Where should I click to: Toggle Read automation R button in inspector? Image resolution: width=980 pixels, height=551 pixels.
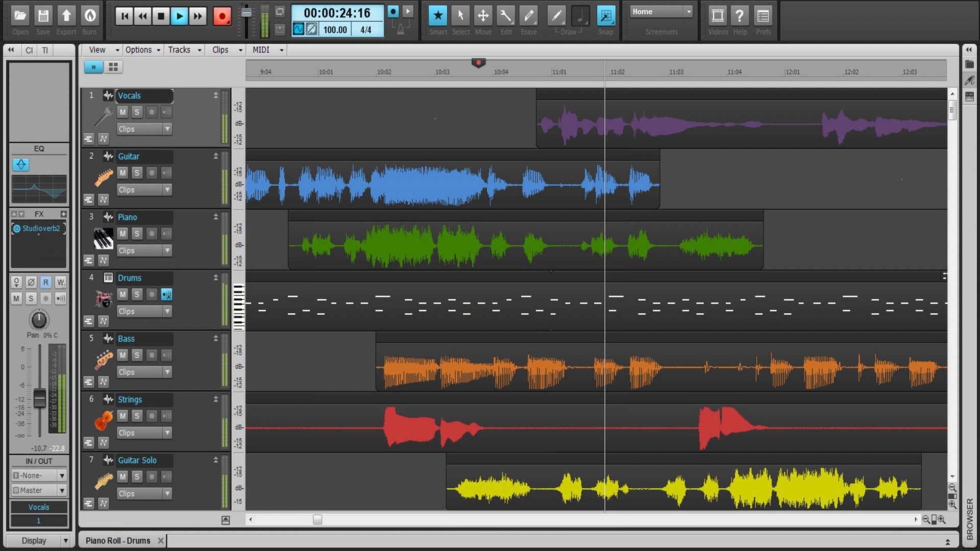tap(46, 282)
